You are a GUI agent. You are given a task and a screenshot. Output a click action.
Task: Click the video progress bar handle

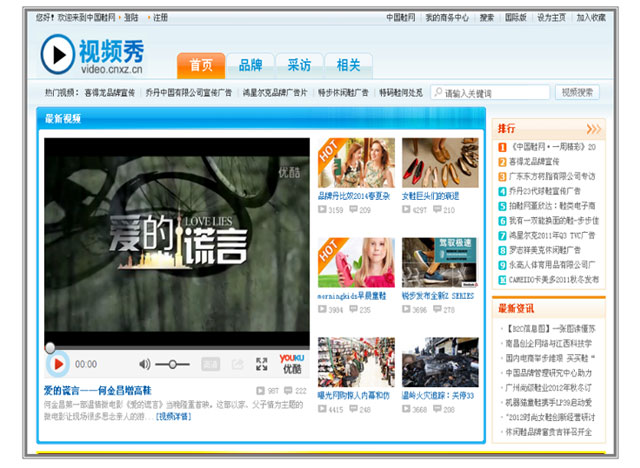50,347
